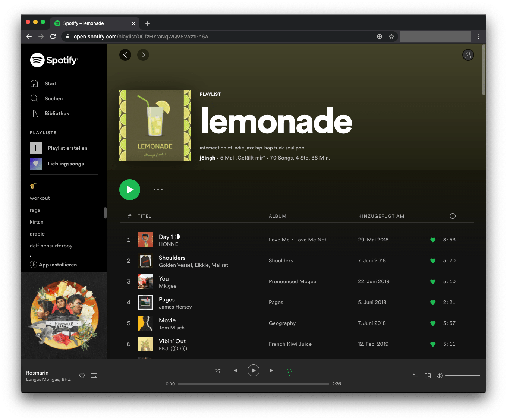This screenshot has width=507, height=420.
Task: Click the plus icon to create playlist
Action: pyautogui.click(x=36, y=148)
